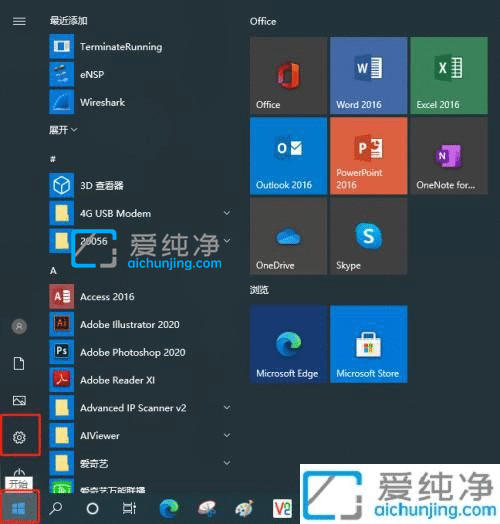The width and height of the screenshot is (500, 524).
Task: Open the satellite dish app on taskbar
Action: tap(207, 509)
